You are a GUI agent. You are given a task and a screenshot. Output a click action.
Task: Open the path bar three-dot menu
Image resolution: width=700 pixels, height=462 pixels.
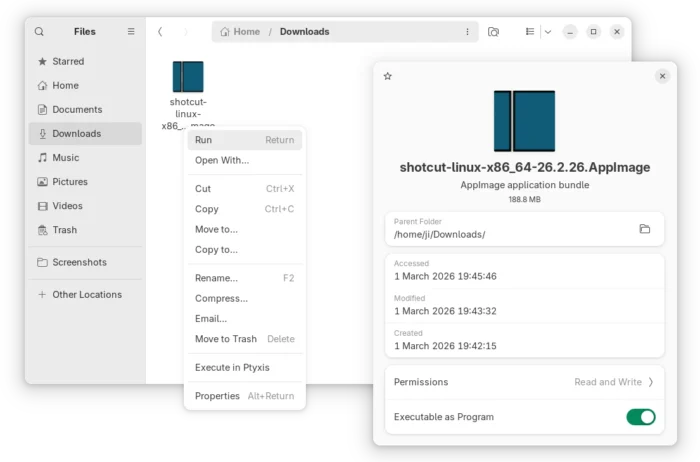click(467, 32)
